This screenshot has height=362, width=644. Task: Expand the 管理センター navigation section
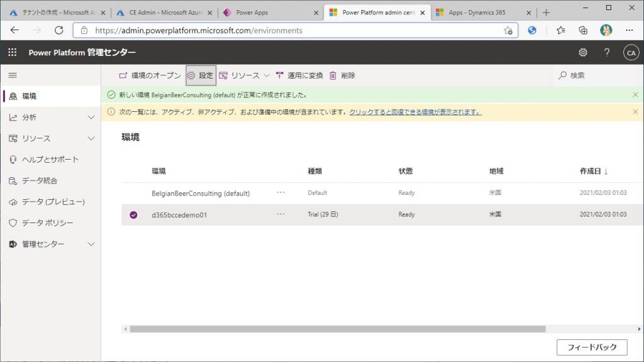91,244
